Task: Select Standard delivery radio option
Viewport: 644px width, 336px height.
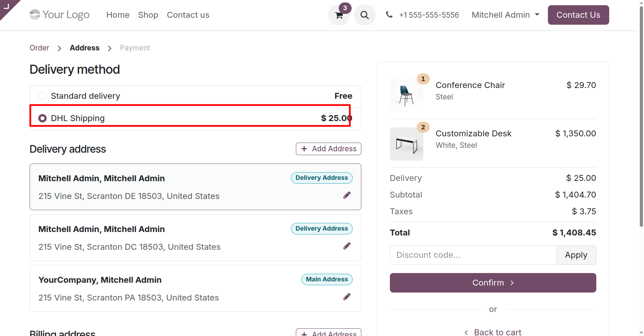Action: pos(42,96)
